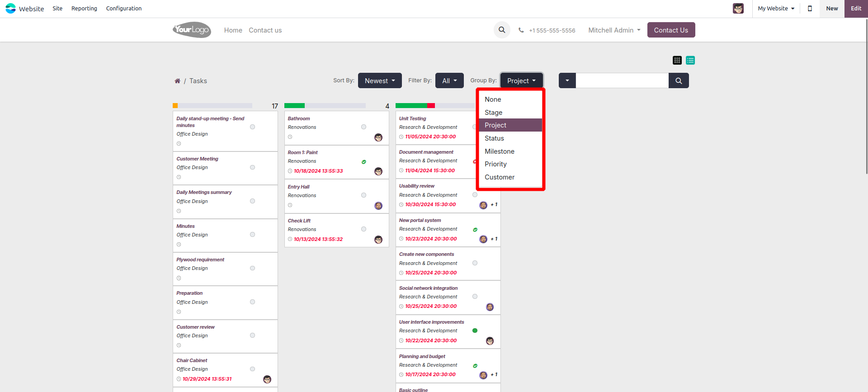Click assignee avatar on Check Lift task
Image resolution: width=868 pixels, height=392 pixels.
tap(378, 240)
